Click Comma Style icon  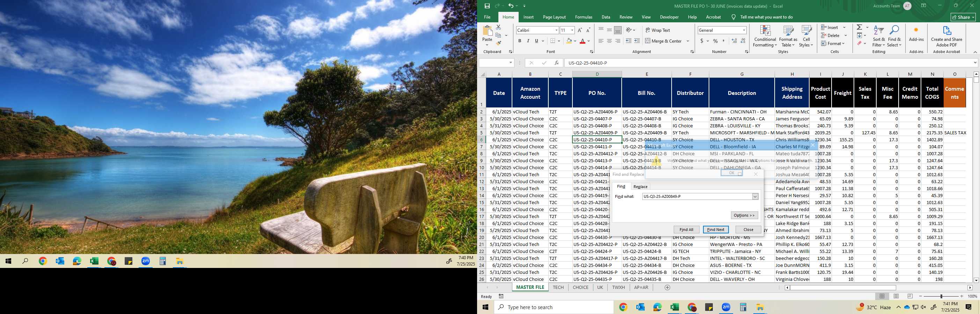click(x=724, y=41)
